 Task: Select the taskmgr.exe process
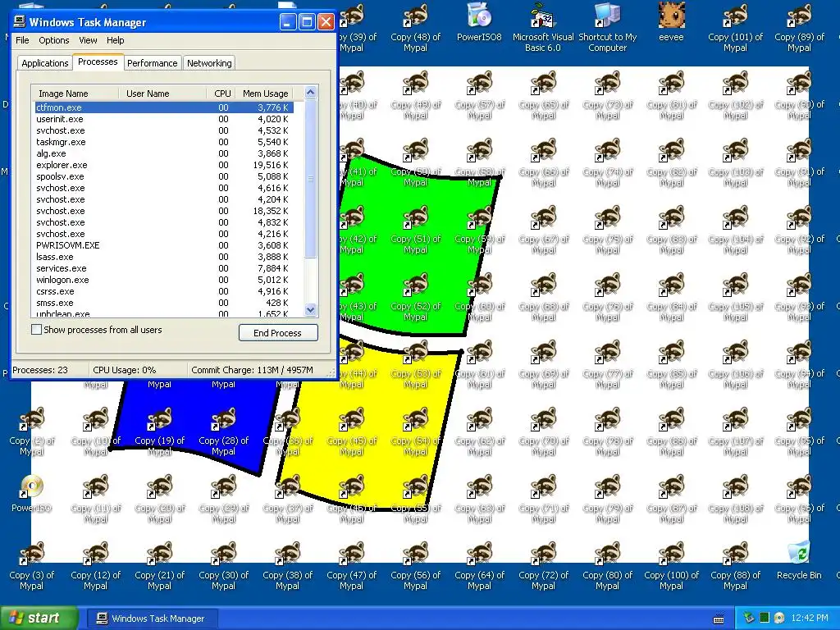coord(164,142)
